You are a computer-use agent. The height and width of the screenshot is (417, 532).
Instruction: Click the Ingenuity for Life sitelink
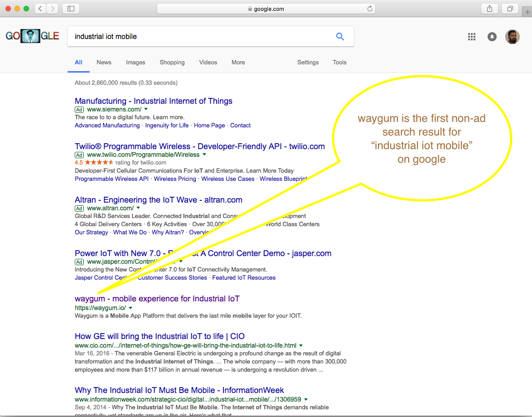point(167,126)
